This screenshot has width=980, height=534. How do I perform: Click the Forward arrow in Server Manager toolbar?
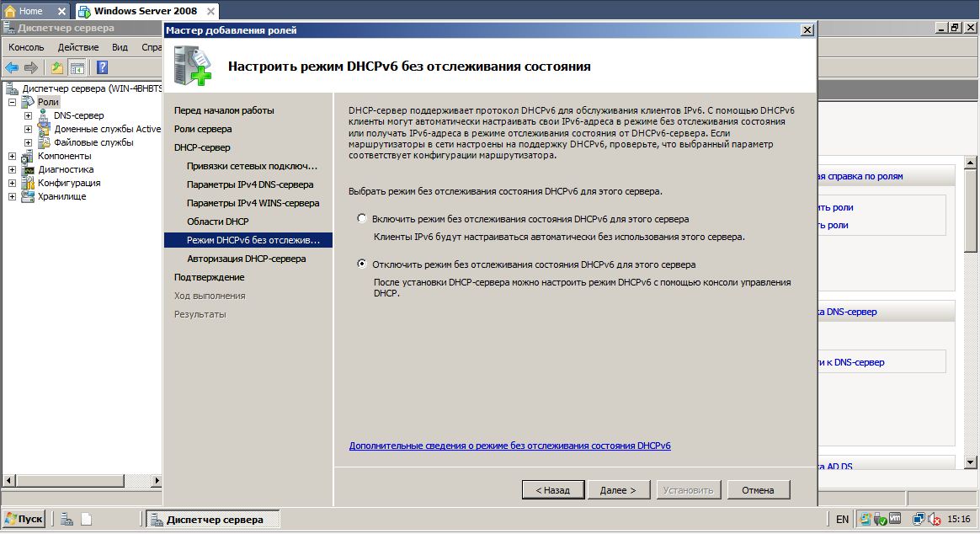(x=30, y=67)
